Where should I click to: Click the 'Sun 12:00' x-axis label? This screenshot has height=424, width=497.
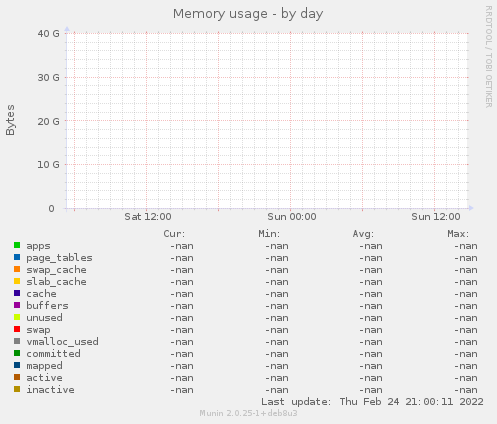coord(436,217)
